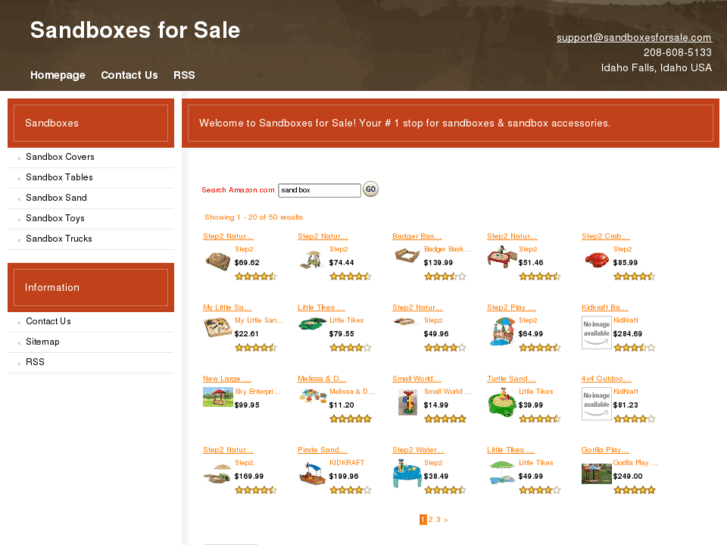Click the Step2 Cmb... product title link
The height and width of the screenshot is (545, 727).
click(x=606, y=236)
